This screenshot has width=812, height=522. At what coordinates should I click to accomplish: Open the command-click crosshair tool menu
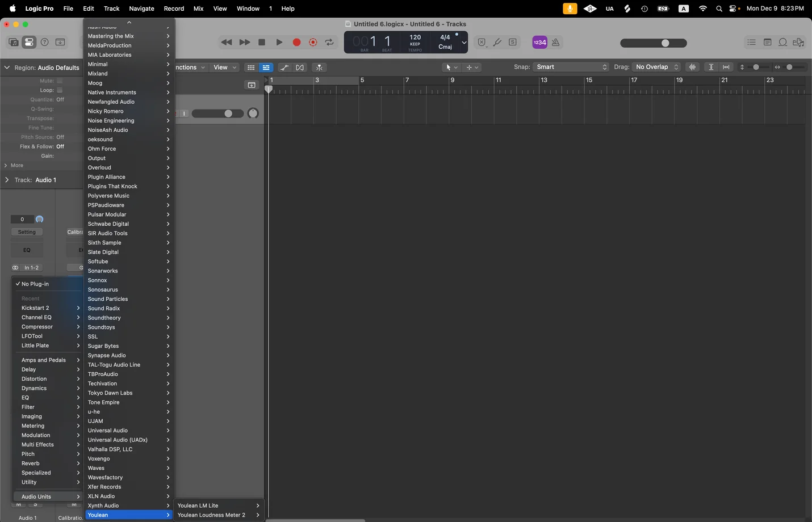point(472,68)
